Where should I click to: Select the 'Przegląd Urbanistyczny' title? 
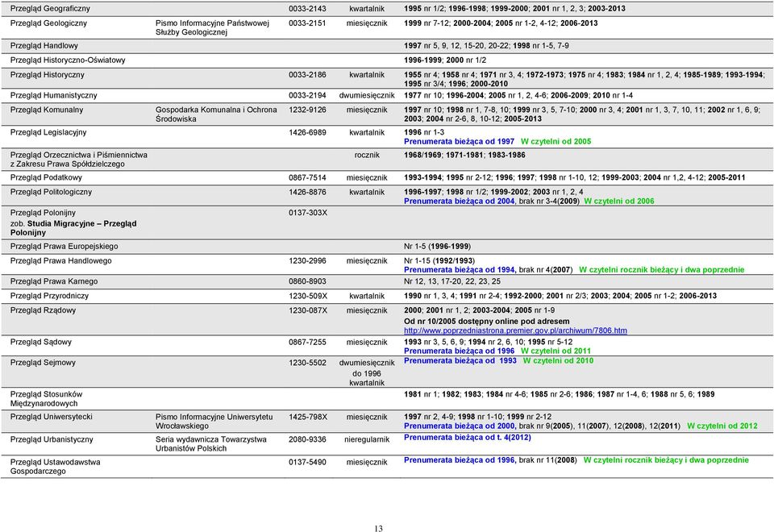click(x=52, y=440)
